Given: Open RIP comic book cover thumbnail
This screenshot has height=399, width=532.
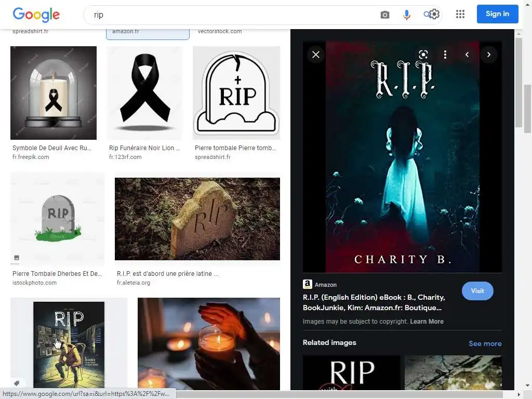Looking at the screenshot, I should point(69,344).
